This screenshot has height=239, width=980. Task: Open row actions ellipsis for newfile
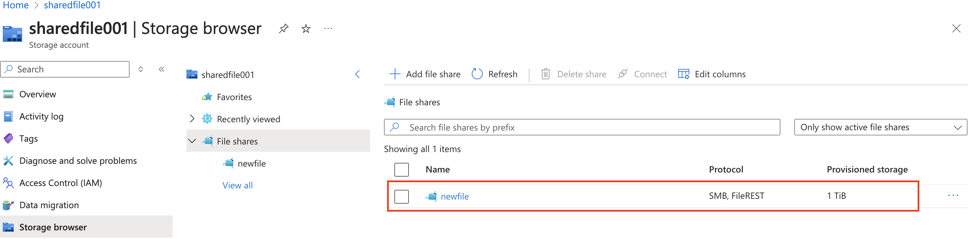tap(953, 195)
